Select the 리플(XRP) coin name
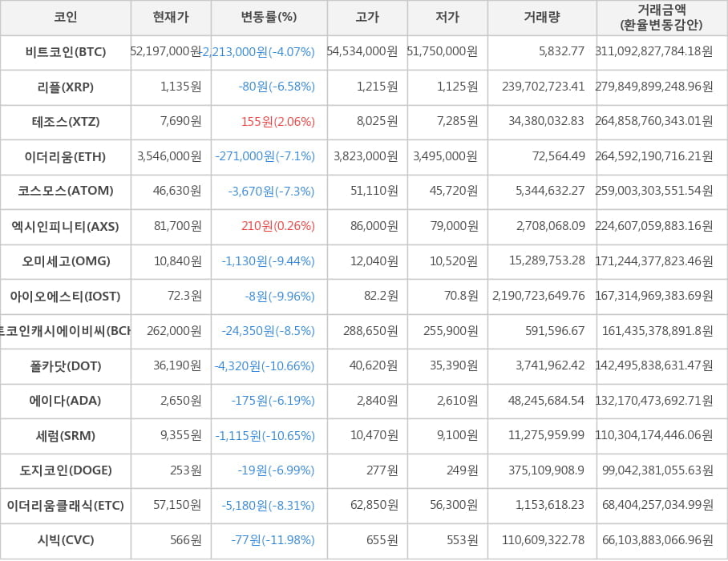Screen dimensions: 728x561 66,87
